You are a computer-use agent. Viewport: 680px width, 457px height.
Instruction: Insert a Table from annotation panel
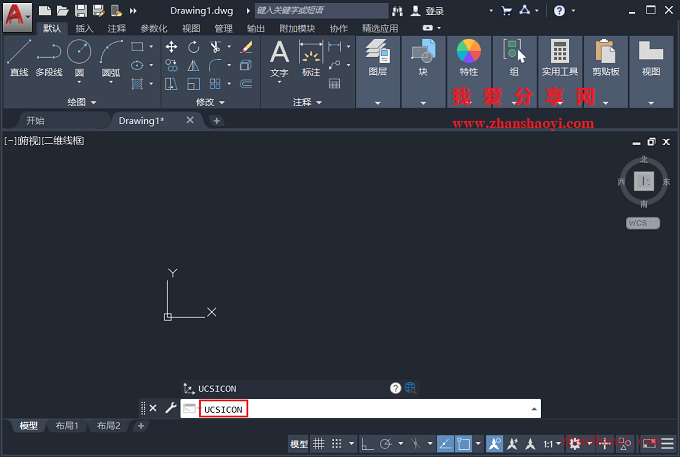point(334,84)
